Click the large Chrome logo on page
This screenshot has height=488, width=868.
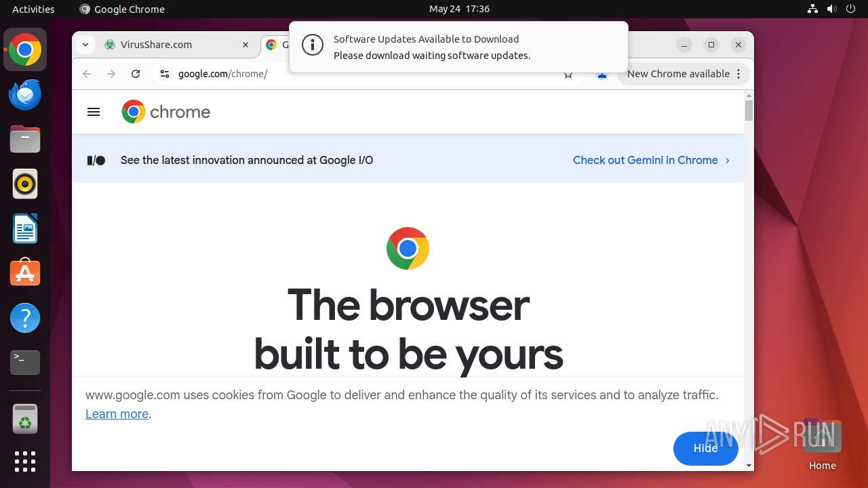[x=408, y=248]
